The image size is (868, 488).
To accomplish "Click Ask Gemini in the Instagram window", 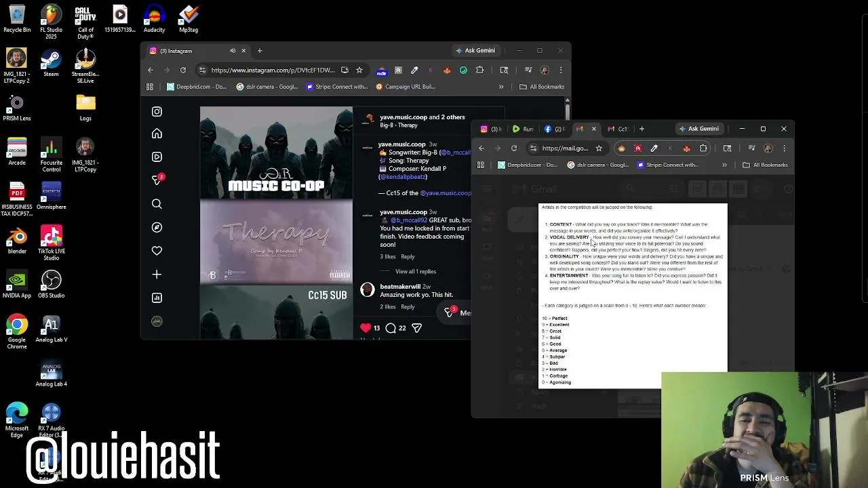I will click(x=475, y=50).
